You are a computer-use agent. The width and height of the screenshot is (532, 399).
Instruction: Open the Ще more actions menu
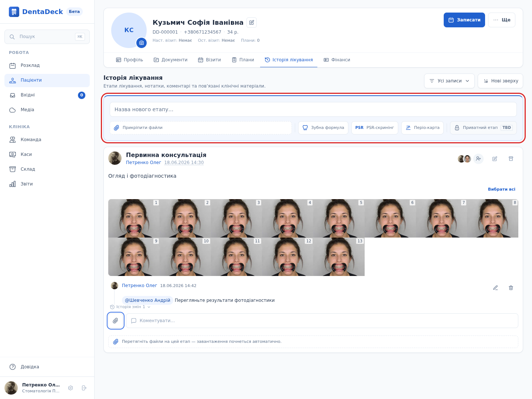tap(502, 20)
